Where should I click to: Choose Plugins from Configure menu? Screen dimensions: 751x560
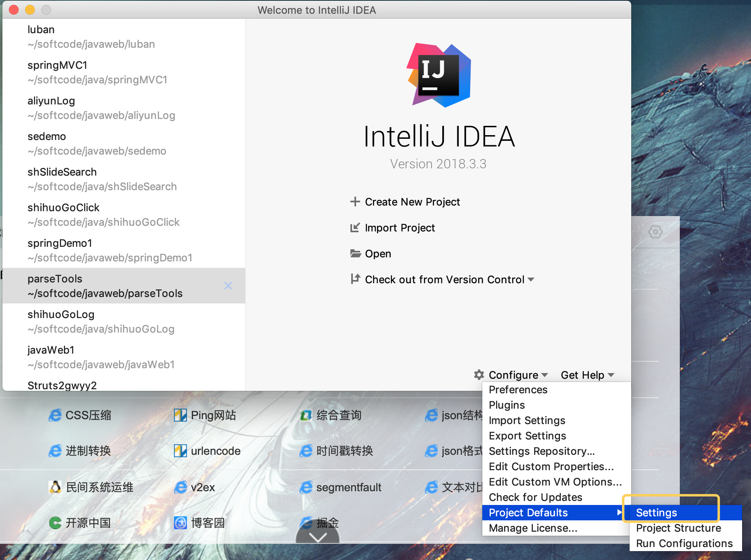click(x=556, y=405)
